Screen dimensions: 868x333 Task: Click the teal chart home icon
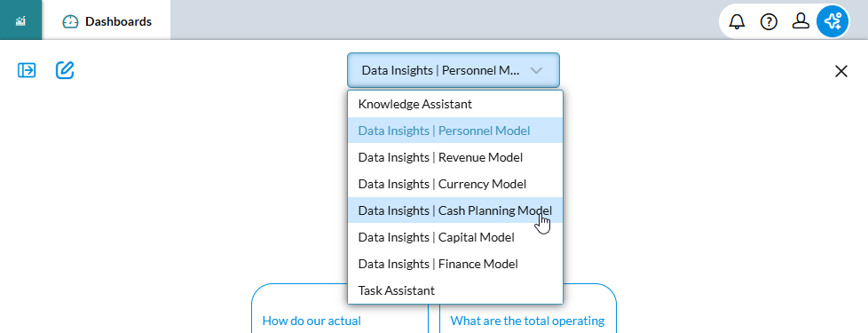click(x=21, y=21)
